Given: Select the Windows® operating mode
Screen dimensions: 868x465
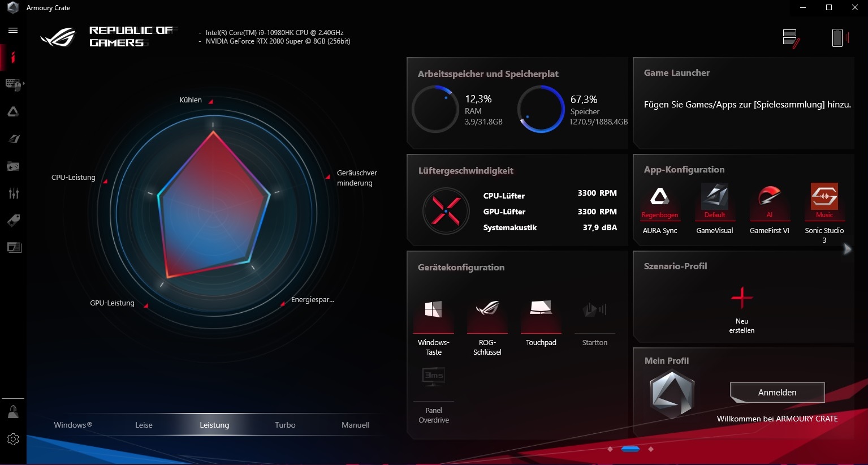Looking at the screenshot, I should tap(73, 425).
